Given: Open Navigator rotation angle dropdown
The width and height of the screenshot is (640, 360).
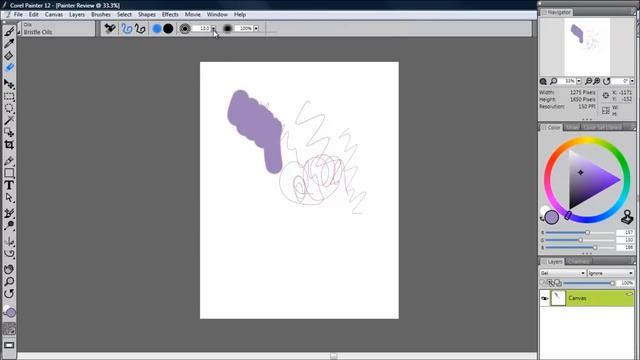Looking at the screenshot, I should coord(632,81).
